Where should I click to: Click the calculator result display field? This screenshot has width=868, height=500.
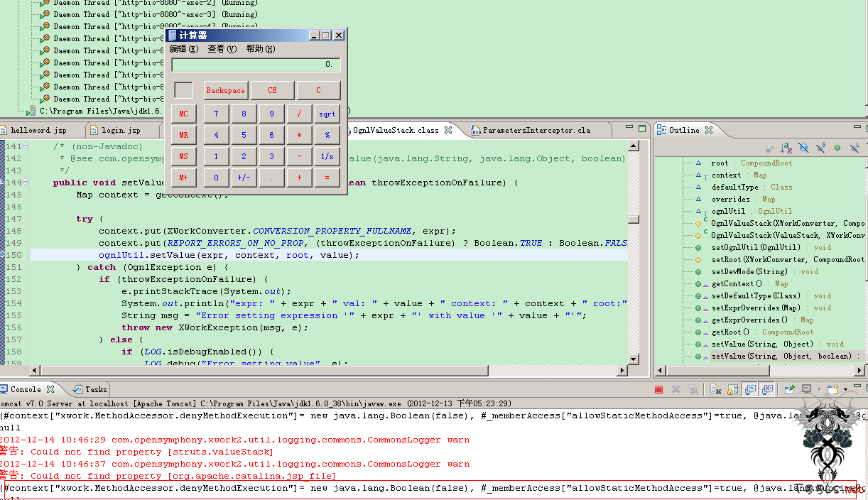(x=256, y=65)
